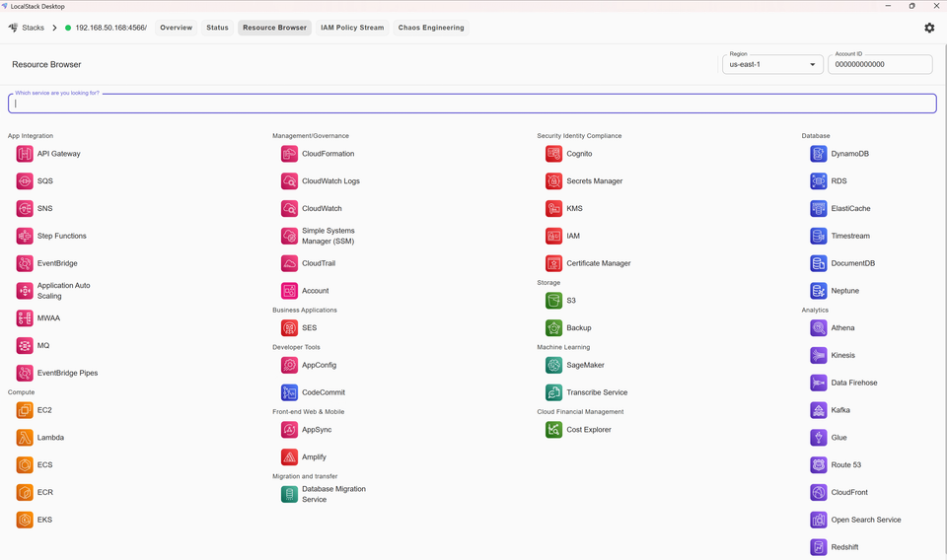The height and width of the screenshot is (560, 947).
Task: Click the Data Firehose label
Action: [854, 383]
